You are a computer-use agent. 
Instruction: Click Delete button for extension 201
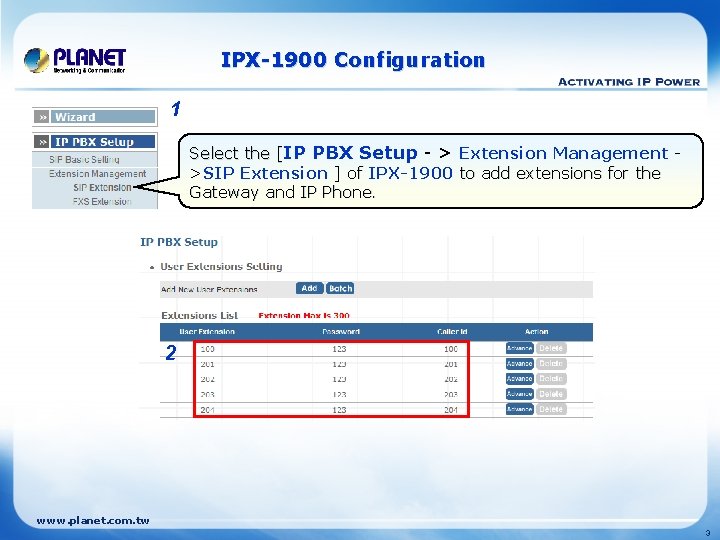coord(551,364)
